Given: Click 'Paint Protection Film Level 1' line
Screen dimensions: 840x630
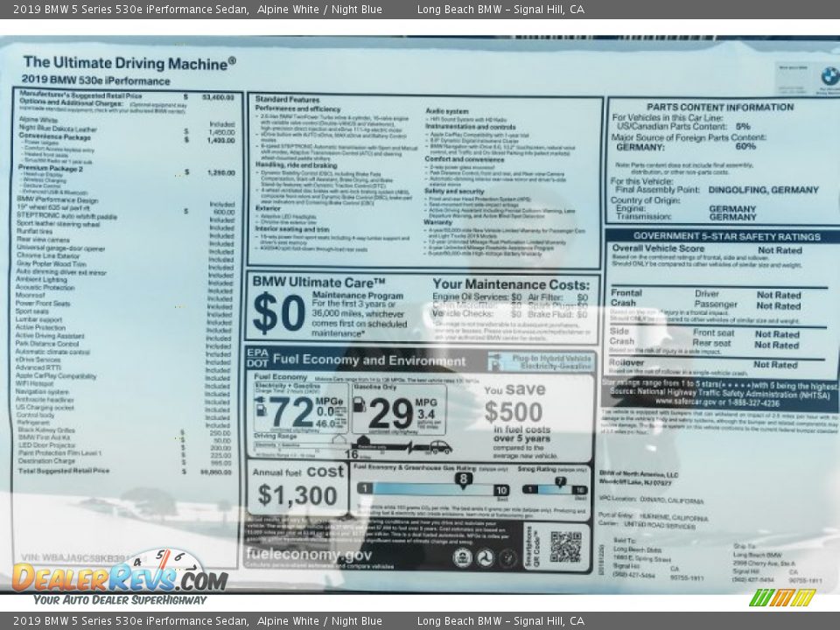Looking at the screenshot, I should [x=59, y=453].
